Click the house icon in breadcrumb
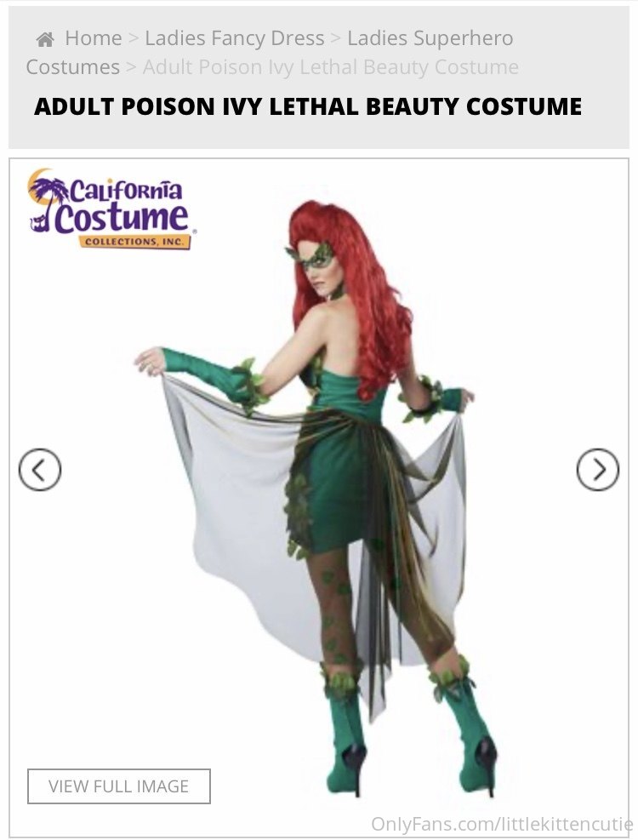This screenshot has width=638, height=840. click(x=45, y=39)
